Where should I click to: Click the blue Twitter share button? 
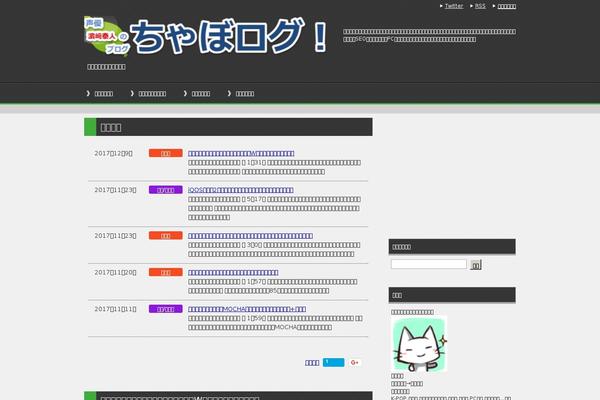[x=333, y=362]
